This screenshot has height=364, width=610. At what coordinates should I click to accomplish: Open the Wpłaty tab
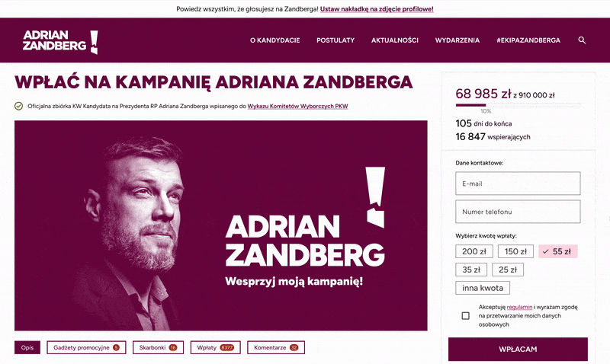click(x=216, y=347)
